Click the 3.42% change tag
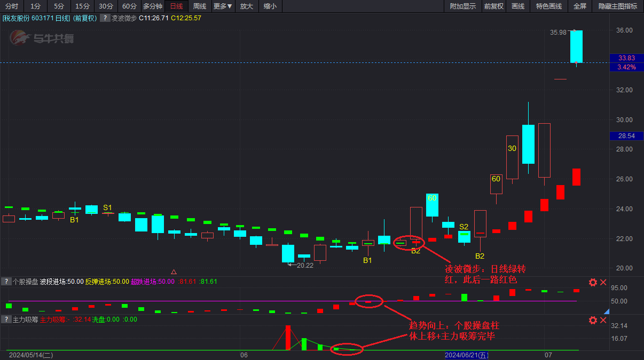Screen dimensions: 644x360 pyautogui.click(x=626, y=67)
